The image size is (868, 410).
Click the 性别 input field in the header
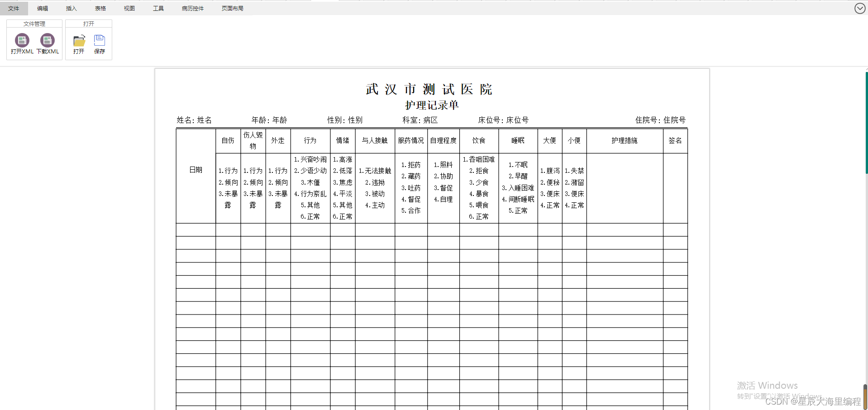(x=355, y=120)
